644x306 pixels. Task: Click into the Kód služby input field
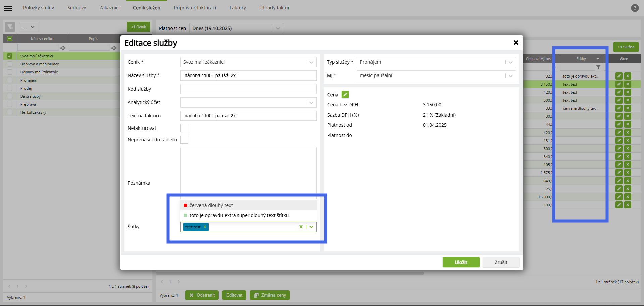[x=248, y=89]
